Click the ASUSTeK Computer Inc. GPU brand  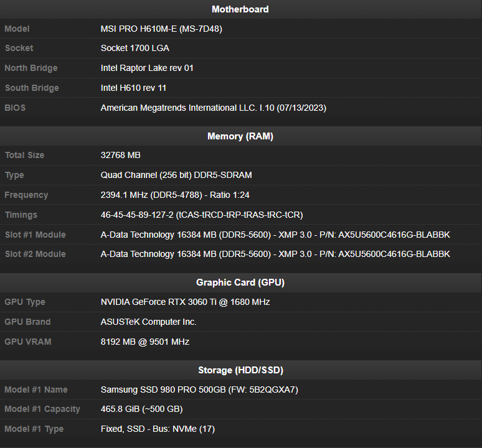[148, 322]
